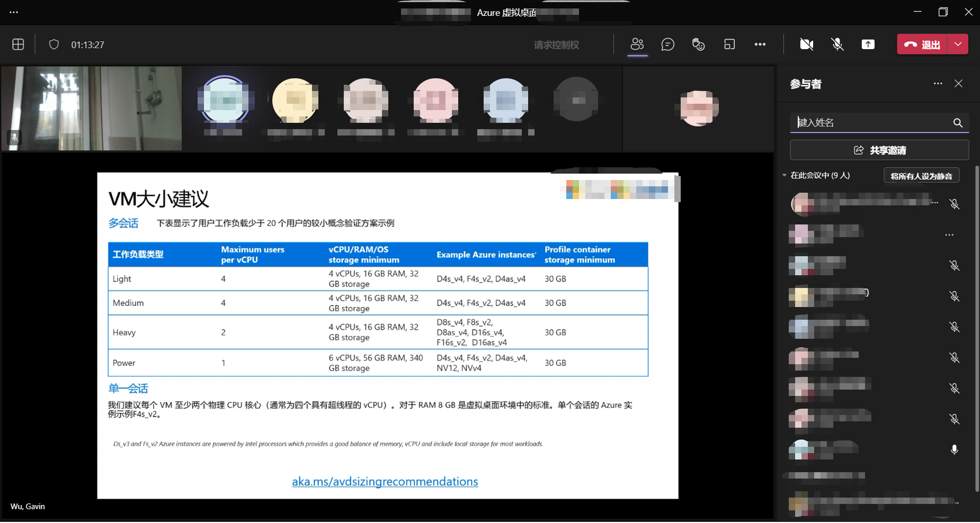Open the rooms icon in toolbar
980x523 pixels.
tap(729, 44)
